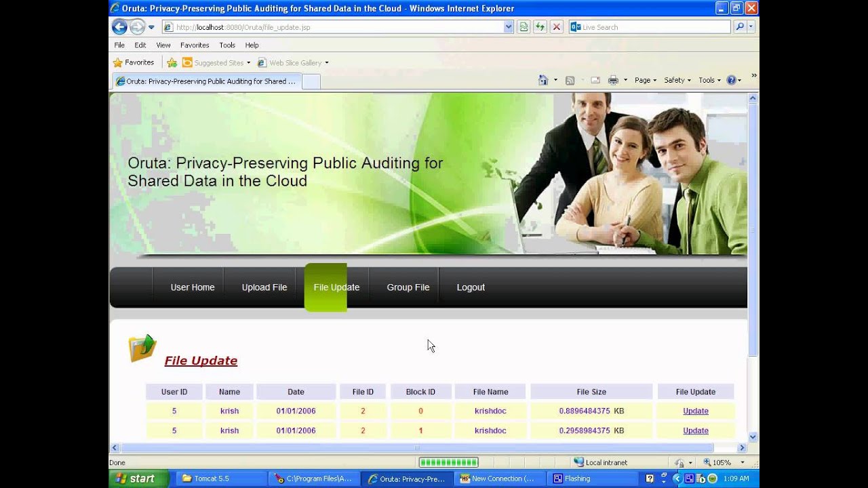Click the red Stop loading icon
This screenshot has height=488, width=868.
tap(557, 27)
